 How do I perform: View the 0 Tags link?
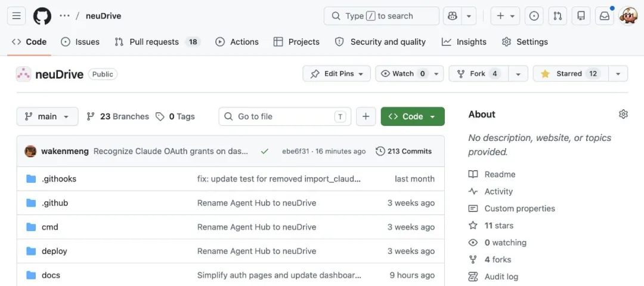coord(175,116)
